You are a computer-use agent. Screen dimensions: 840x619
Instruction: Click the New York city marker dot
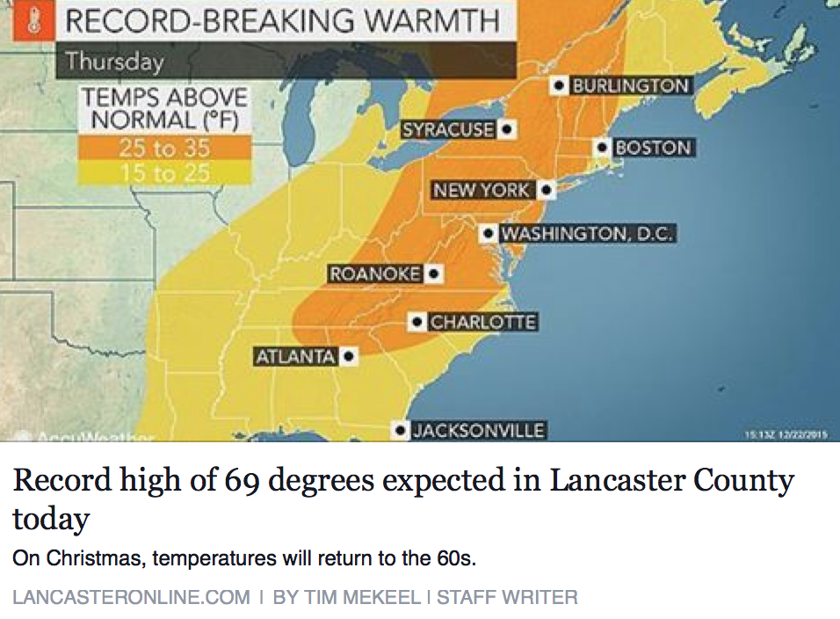546,190
